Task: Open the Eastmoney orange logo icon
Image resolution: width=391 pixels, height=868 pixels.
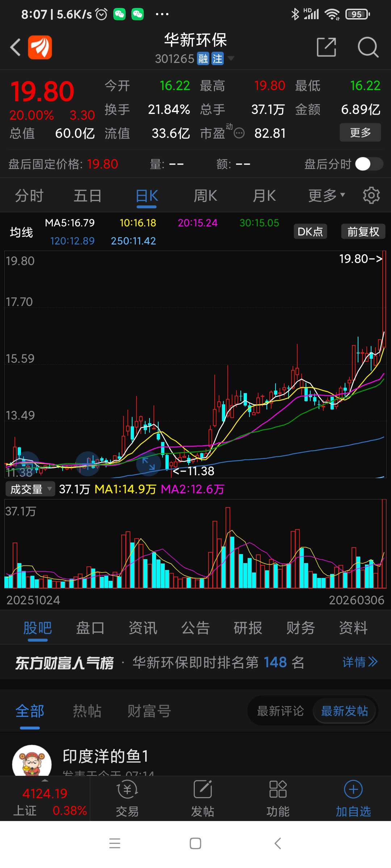Action: pos(40,47)
